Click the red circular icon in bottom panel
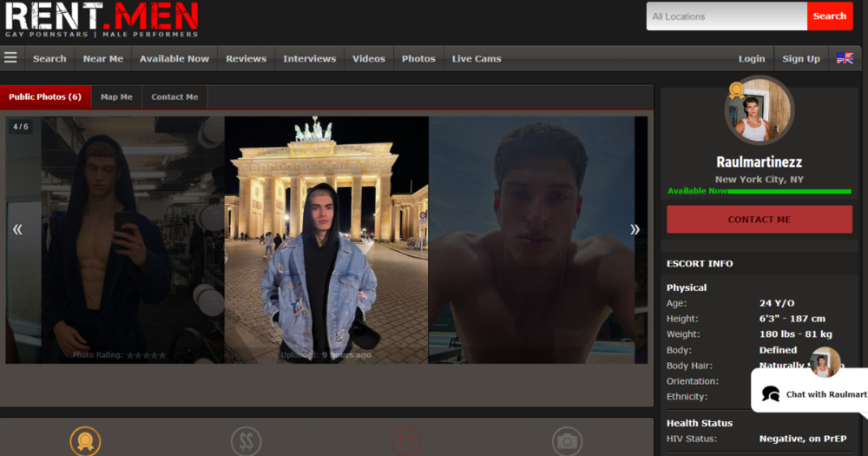868x456 pixels. pyautogui.click(x=404, y=441)
